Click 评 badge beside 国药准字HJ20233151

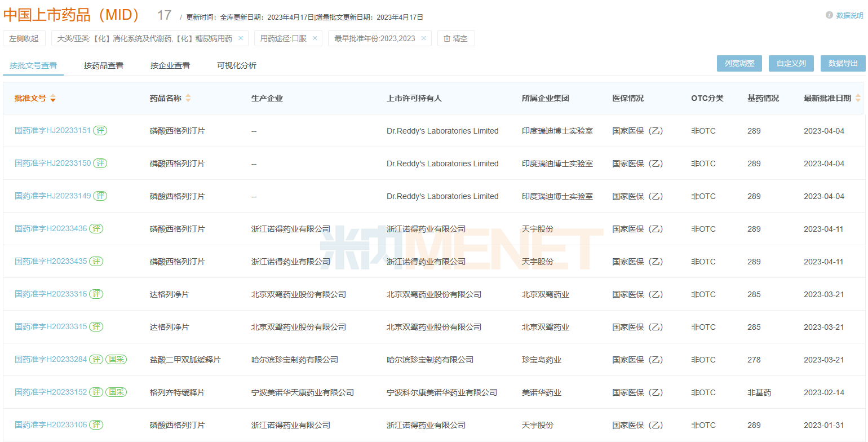(100, 131)
